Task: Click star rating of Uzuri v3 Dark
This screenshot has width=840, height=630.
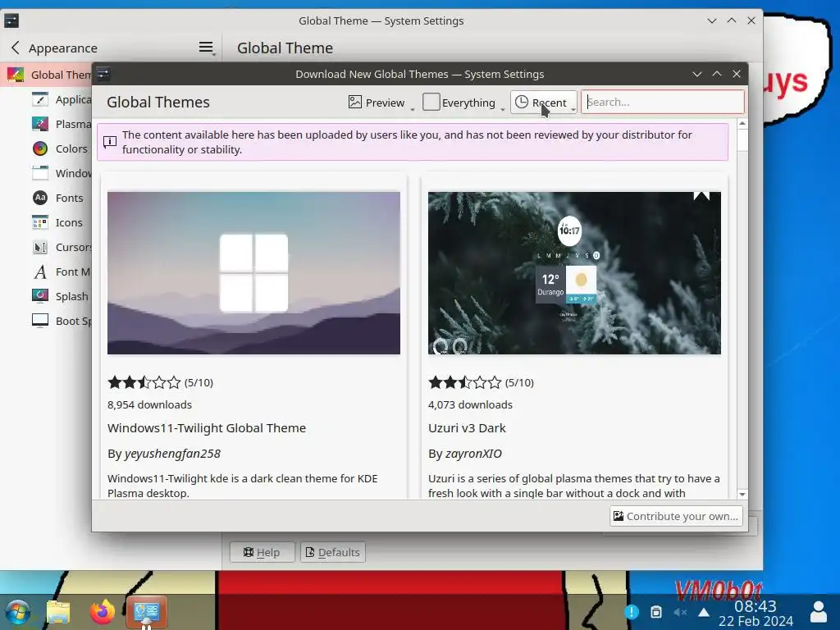Action: 464,382
